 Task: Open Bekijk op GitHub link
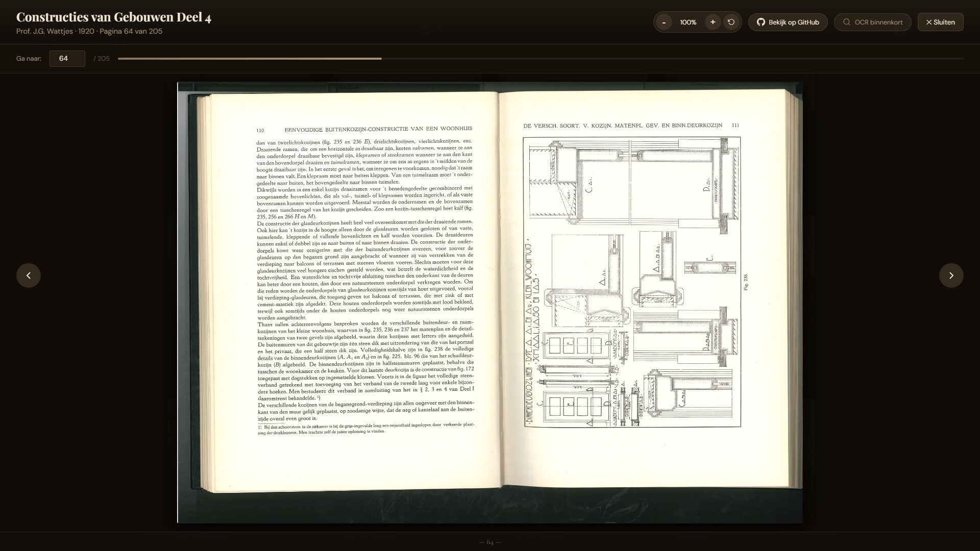point(788,22)
